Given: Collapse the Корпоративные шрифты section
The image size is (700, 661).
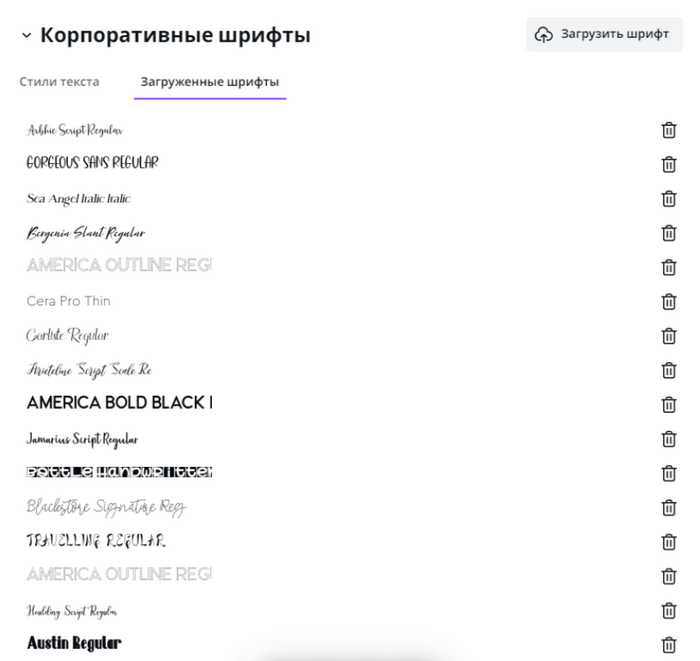Looking at the screenshot, I should pos(26,36).
